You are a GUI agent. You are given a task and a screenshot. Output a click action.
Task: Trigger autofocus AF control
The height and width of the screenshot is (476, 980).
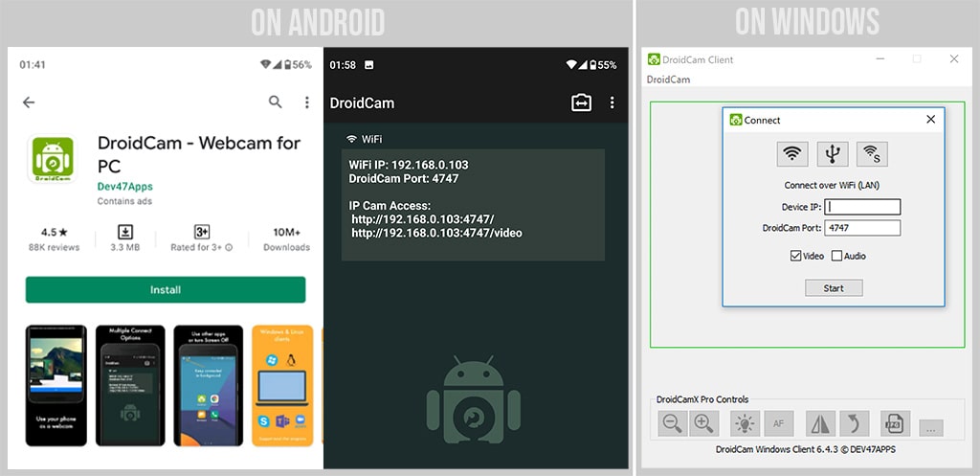(779, 423)
